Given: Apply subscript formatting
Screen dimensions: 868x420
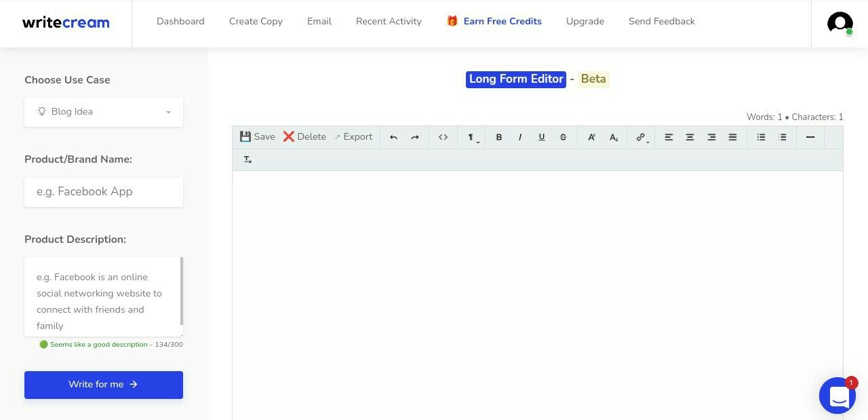Looking at the screenshot, I should [x=613, y=136].
